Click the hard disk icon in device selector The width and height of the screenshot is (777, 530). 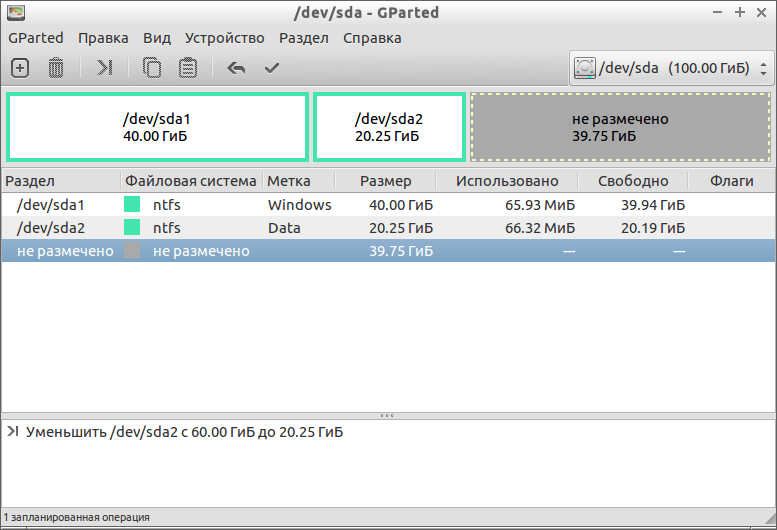[585, 68]
